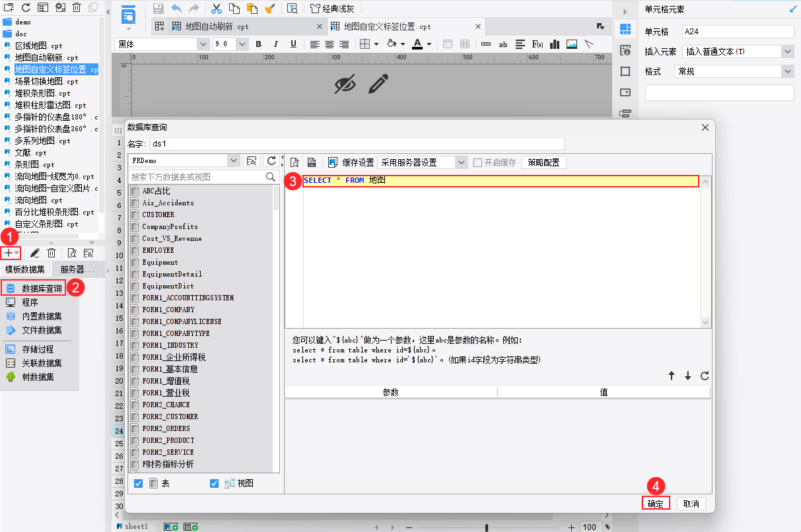The image size is (801, 532).
Task: Open the font name 黑体 dropdown
Action: 203,44
